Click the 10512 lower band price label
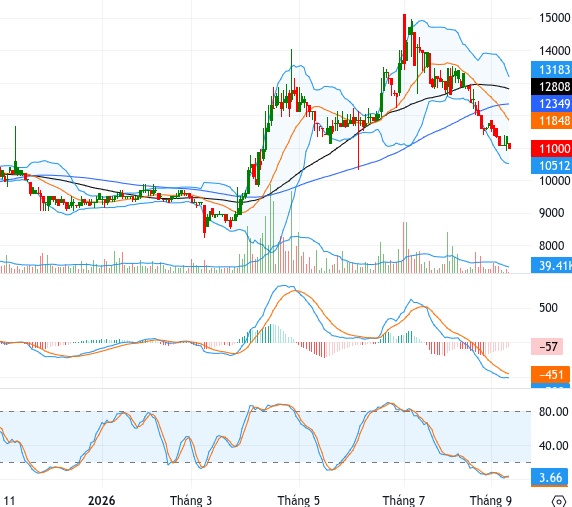Viewport: 572px width, 507px height. coord(552,166)
